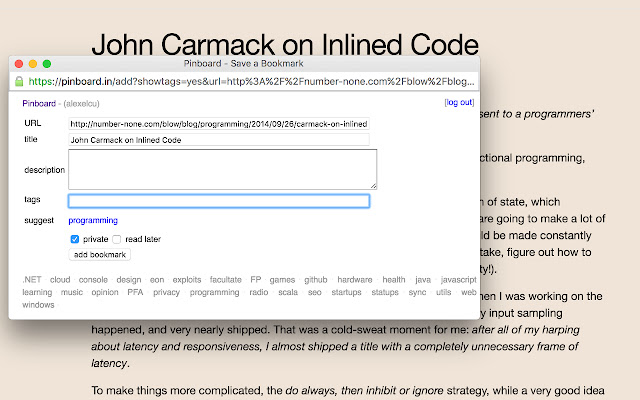The image size is (640, 400).
Task: Click the green lock icon in address bar
Action: tap(19, 81)
